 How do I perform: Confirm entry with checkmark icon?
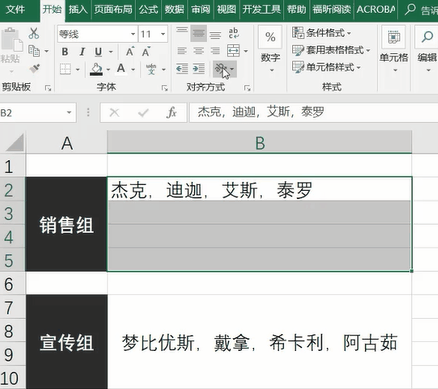click(x=143, y=113)
